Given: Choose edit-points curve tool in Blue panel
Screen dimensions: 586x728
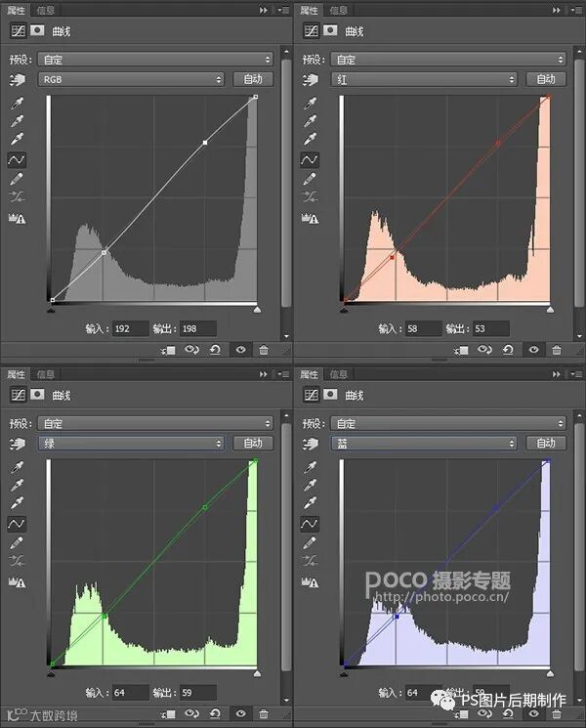Looking at the screenshot, I should pos(310,524).
